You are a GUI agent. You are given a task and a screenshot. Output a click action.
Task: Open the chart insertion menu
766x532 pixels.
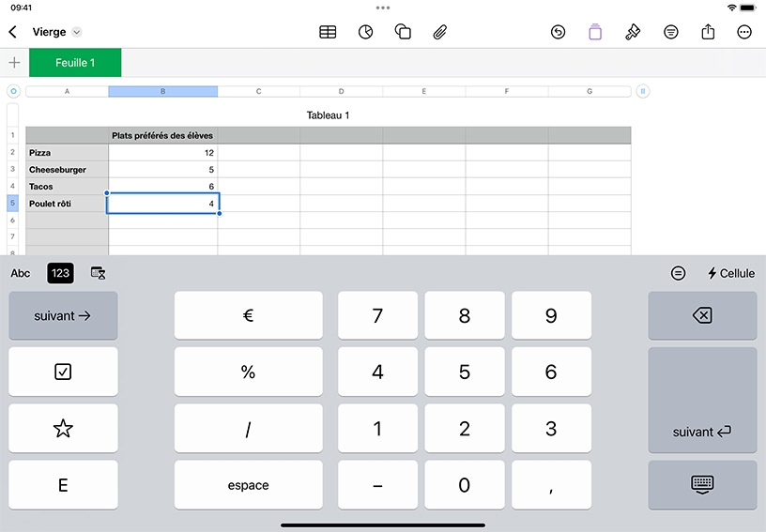365,32
